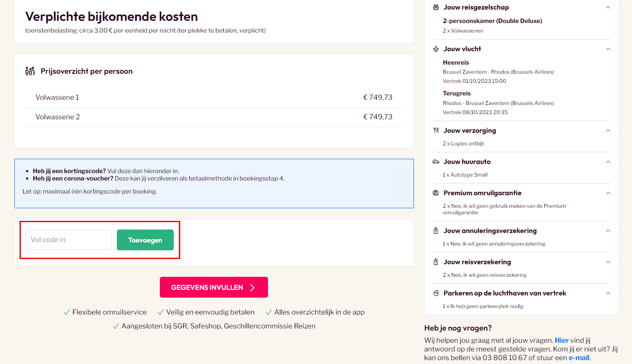632x364 pixels.
Task: Click the people icon next to Prijsoverzicht per persoon
Action: (30, 71)
